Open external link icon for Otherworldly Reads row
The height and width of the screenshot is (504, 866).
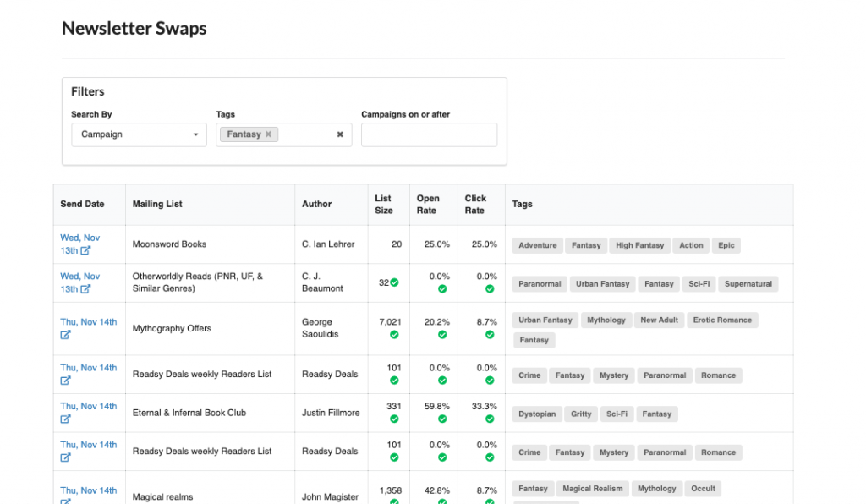(85, 289)
